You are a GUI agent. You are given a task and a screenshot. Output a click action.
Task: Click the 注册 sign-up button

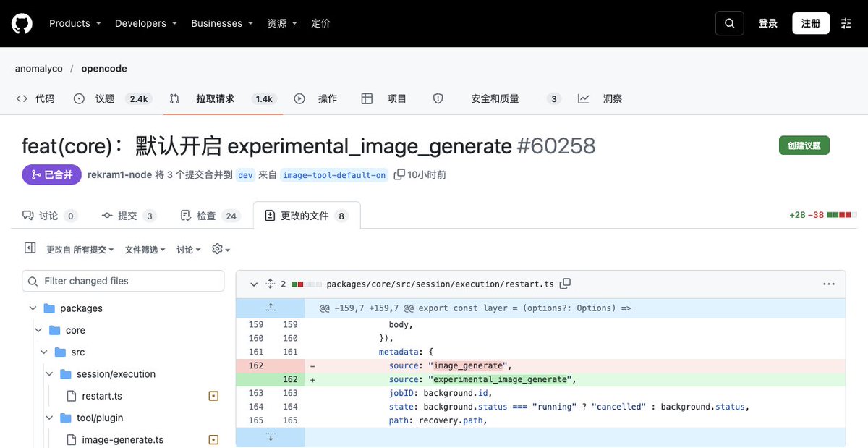(x=811, y=23)
